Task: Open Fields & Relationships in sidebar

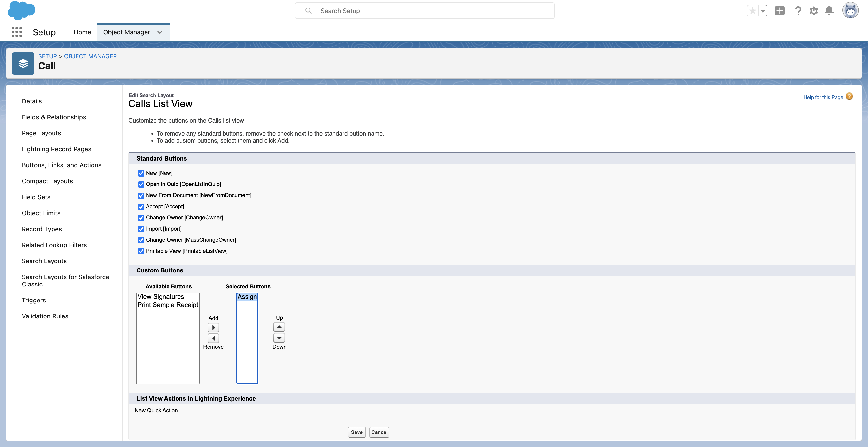Action: tap(54, 117)
